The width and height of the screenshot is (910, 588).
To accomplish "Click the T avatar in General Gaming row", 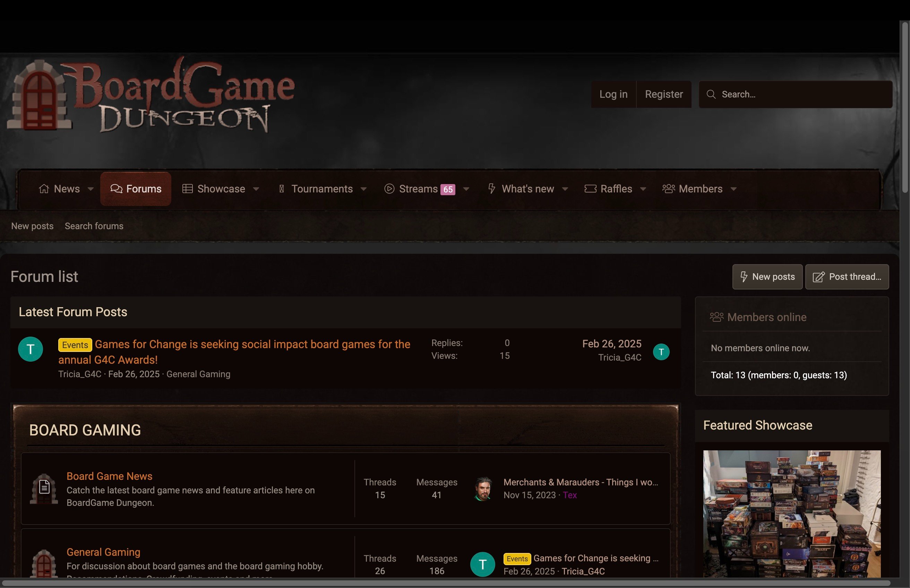I will [x=483, y=564].
